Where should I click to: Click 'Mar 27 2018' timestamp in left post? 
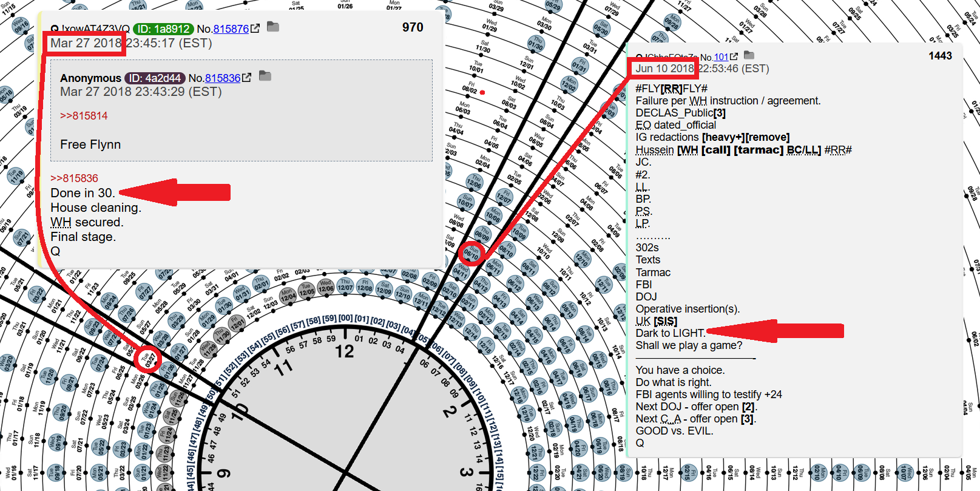(86, 43)
